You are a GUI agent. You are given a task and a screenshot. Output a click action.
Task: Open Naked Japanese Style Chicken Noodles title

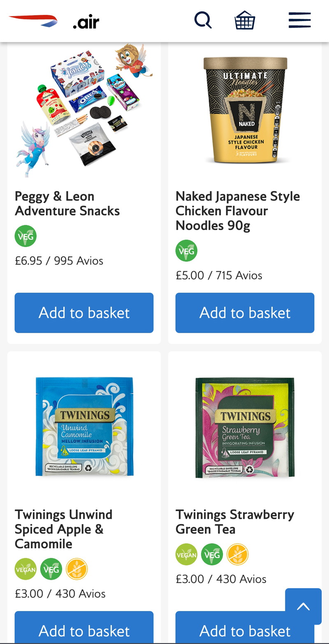point(237,211)
